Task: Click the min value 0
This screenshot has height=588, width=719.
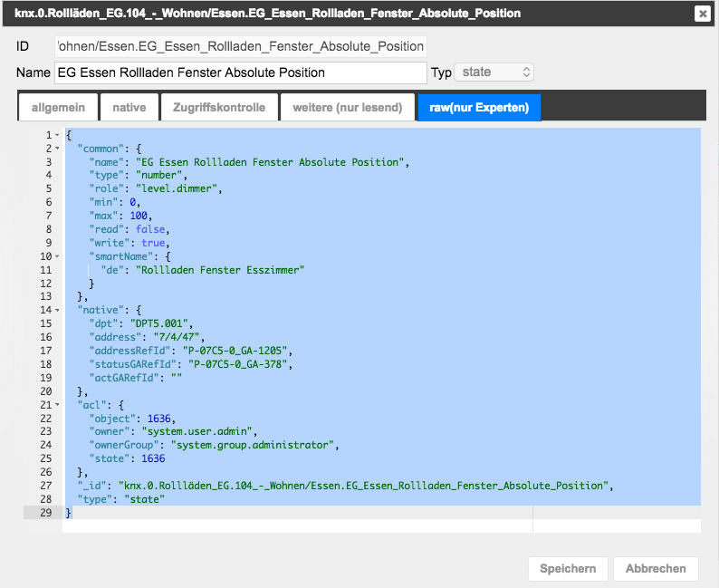Action: (x=132, y=202)
